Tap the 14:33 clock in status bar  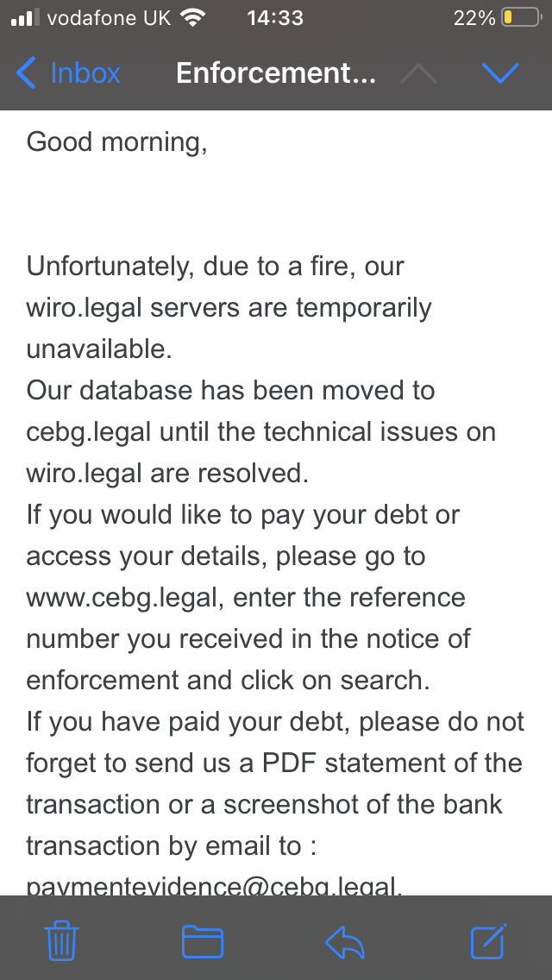275,17
